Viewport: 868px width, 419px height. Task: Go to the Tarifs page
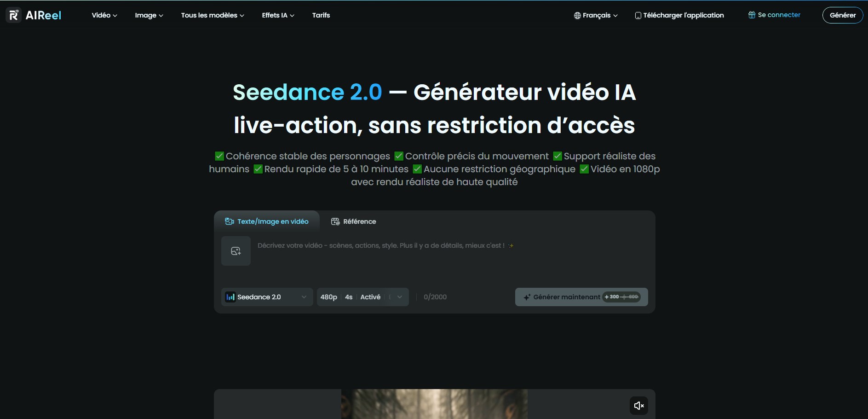[321, 15]
